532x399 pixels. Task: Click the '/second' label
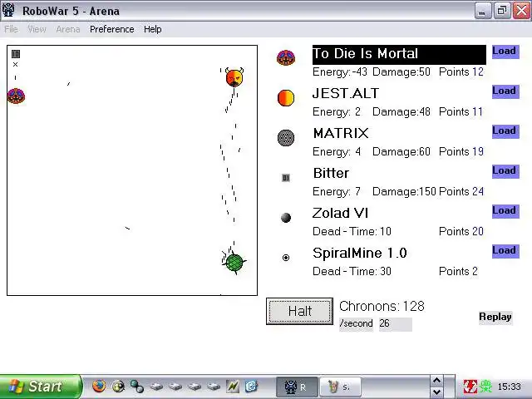[356, 323]
